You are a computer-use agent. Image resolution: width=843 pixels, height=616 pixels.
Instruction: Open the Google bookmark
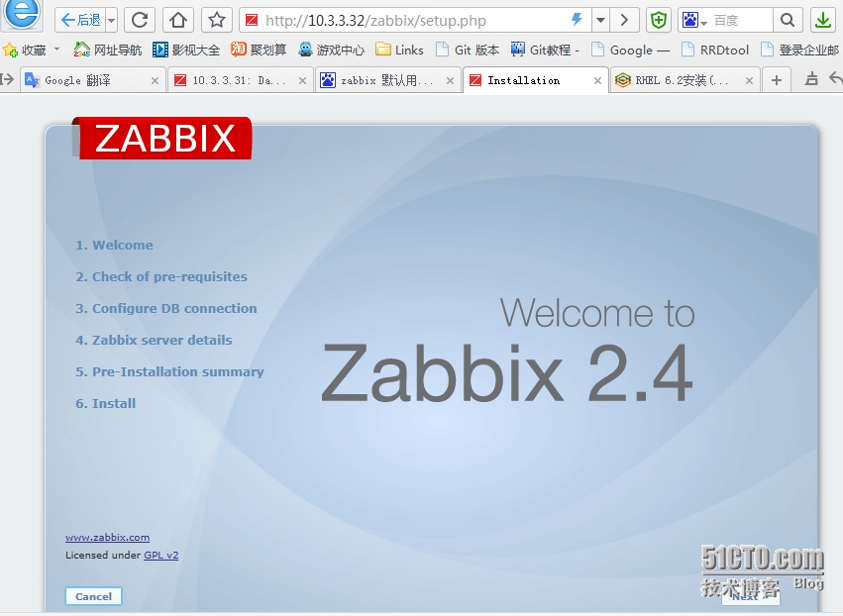(631, 50)
